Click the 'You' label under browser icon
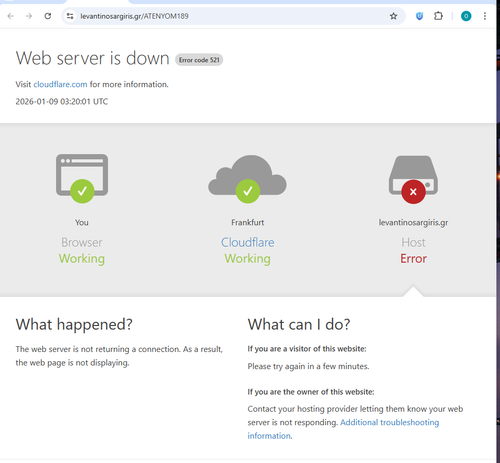 (82, 222)
